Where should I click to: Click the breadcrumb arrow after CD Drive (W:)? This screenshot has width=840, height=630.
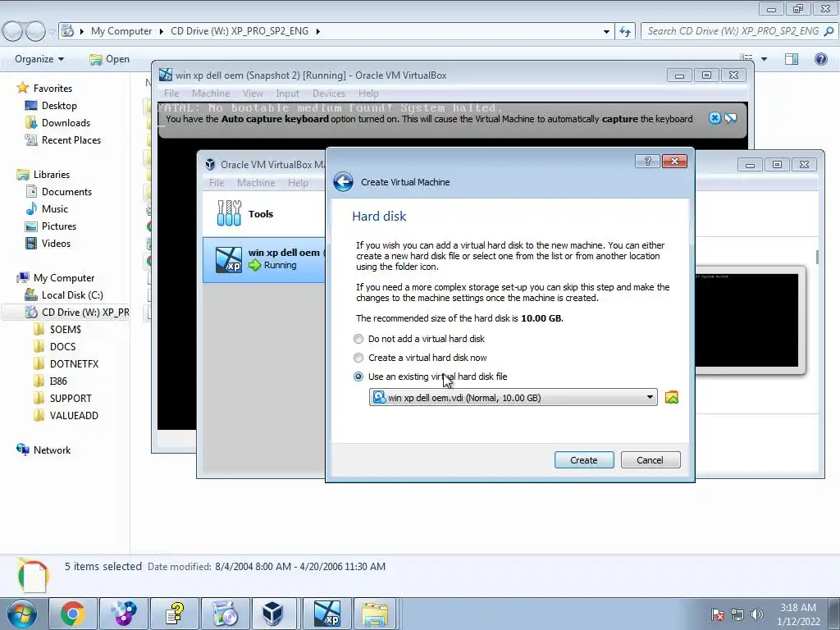click(317, 31)
